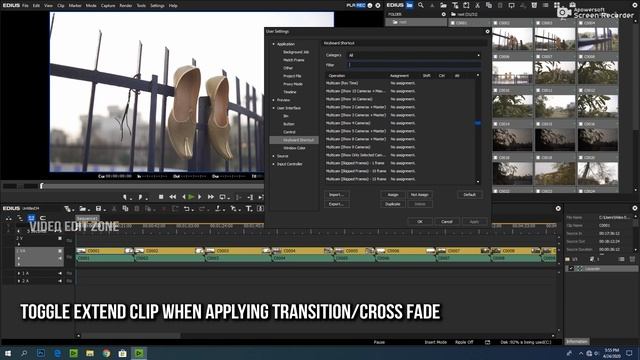Open the File menu
This screenshot has height=360, width=640.
pyautogui.click(x=25, y=6)
